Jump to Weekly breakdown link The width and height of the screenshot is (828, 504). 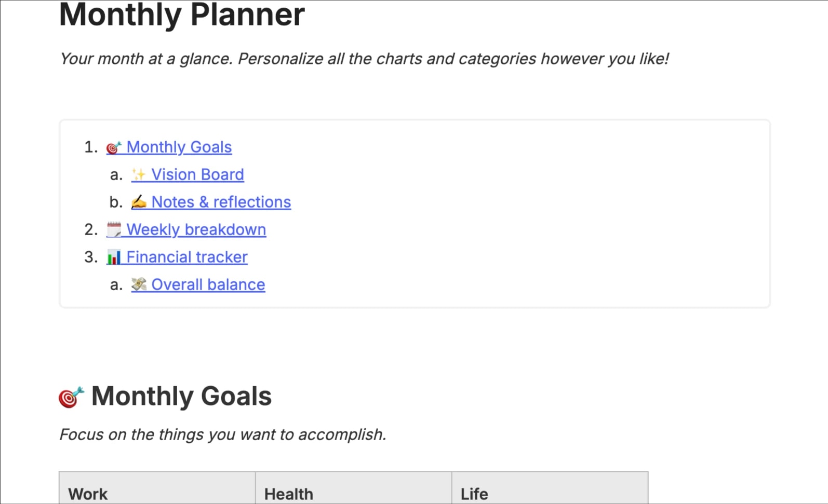(196, 229)
